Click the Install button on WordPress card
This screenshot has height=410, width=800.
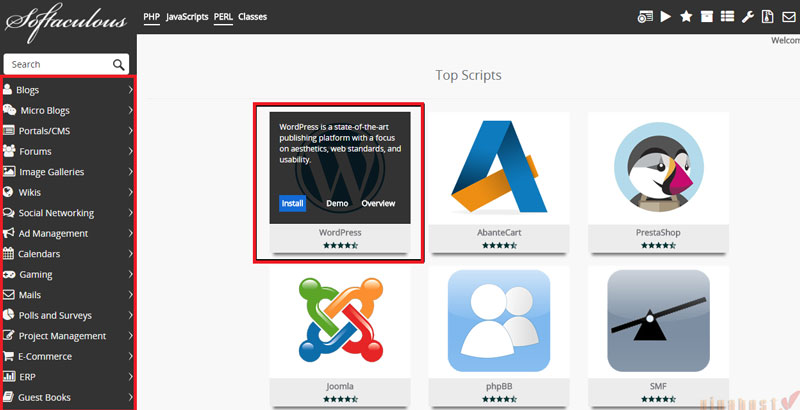[x=293, y=203]
